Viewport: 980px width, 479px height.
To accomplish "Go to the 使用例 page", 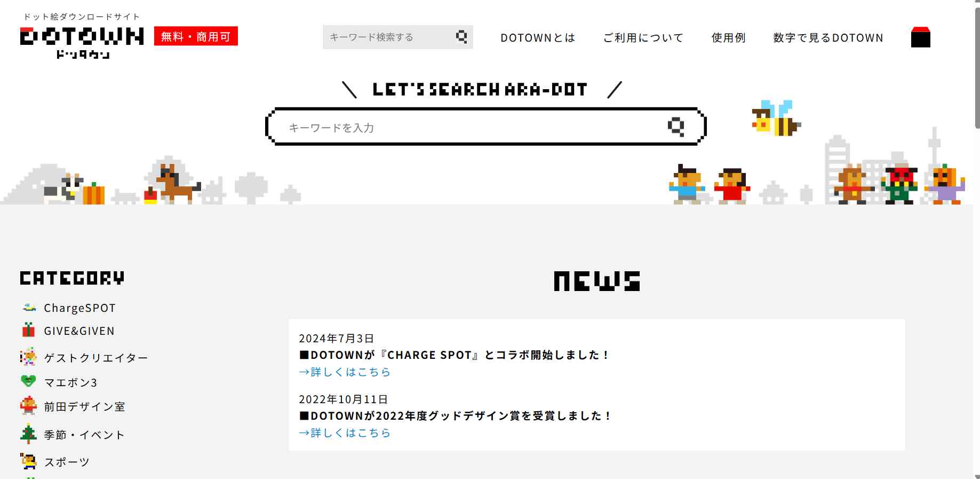I will pos(728,38).
